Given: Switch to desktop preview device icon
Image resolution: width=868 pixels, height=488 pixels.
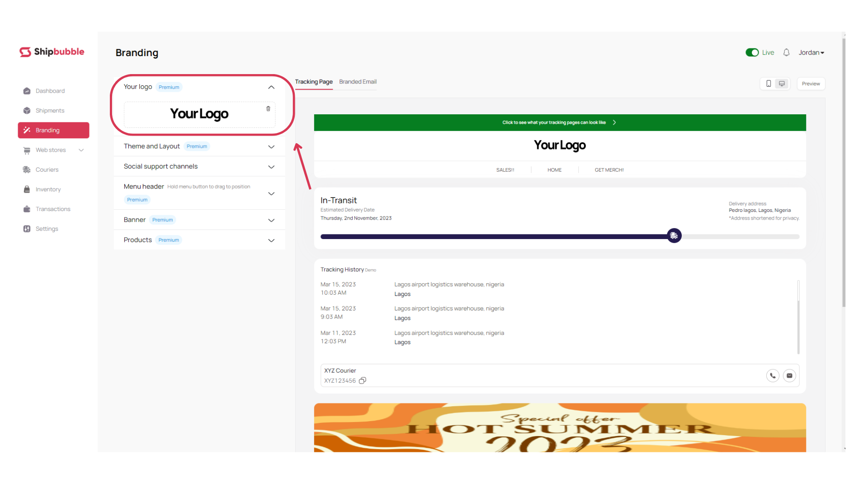Looking at the screenshot, I should (x=782, y=84).
